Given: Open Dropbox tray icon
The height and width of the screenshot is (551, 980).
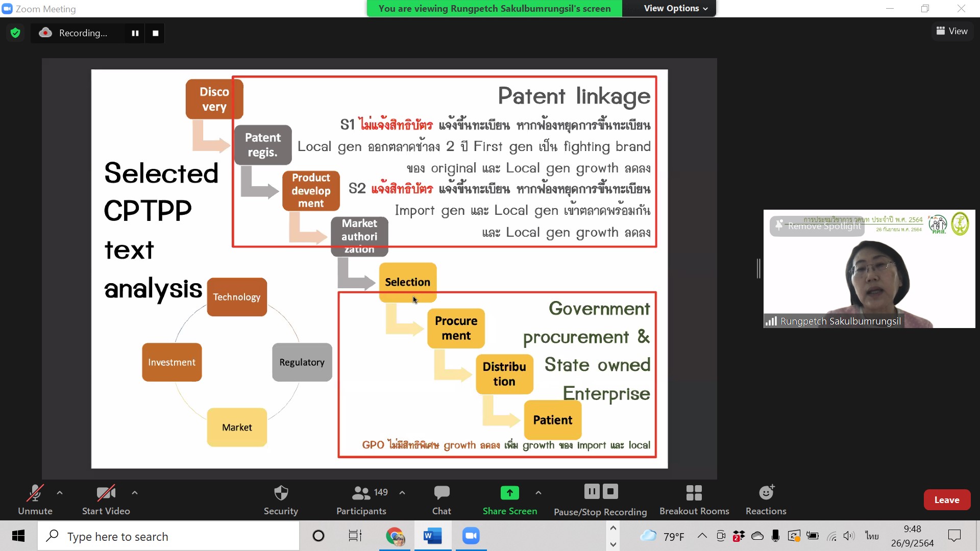Looking at the screenshot, I should [x=739, y=536].
